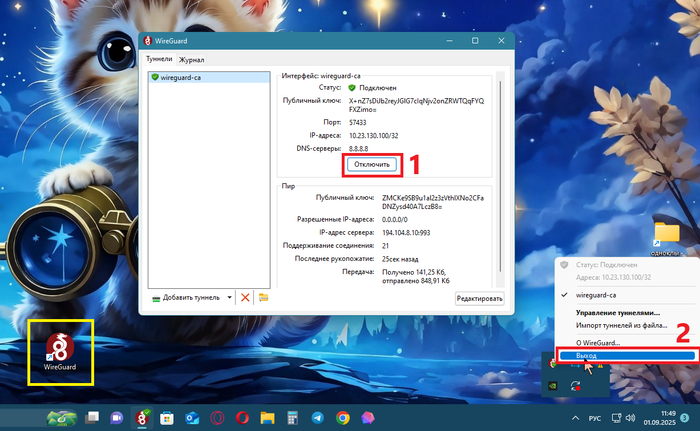700x431 pixels.
Task: Select the wireguard-ca tunnel in the list
Action: click(x=209, y=77)
